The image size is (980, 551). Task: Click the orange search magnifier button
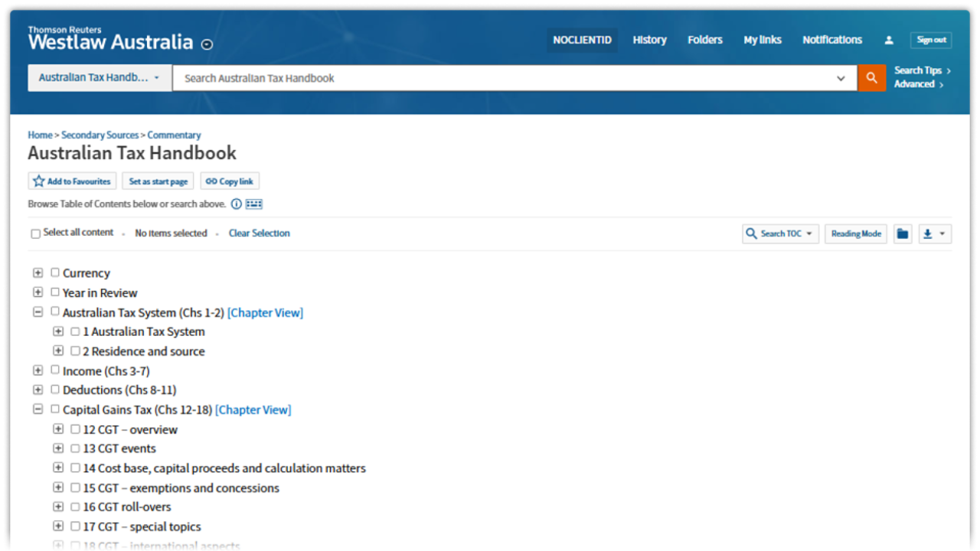click(x=871, y=78)
